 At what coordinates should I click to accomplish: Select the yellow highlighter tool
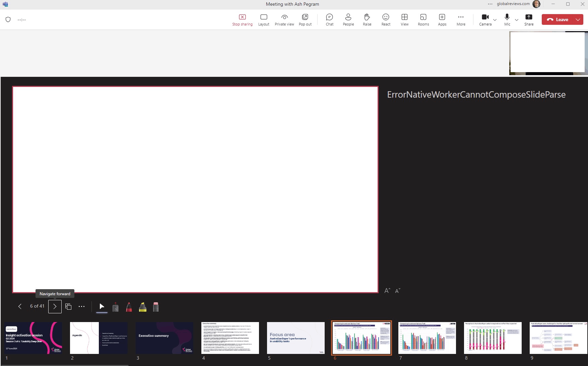coord(143,307)
